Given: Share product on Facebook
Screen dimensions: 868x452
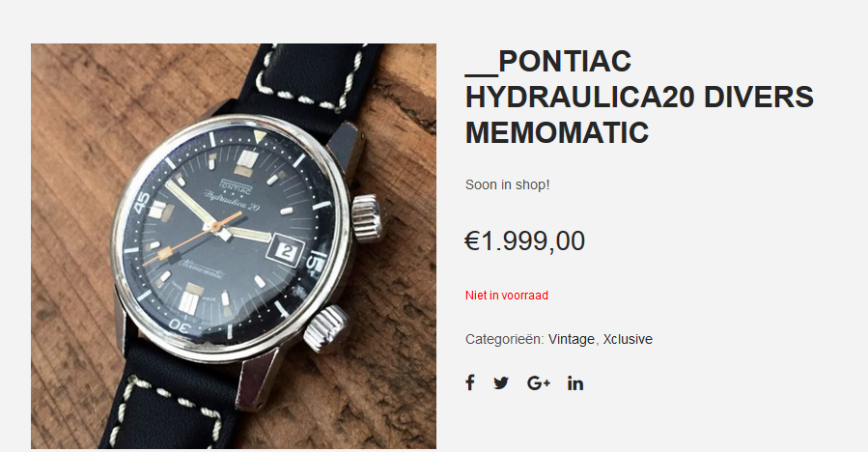Looking at the screenshot, I should [470, 382].
